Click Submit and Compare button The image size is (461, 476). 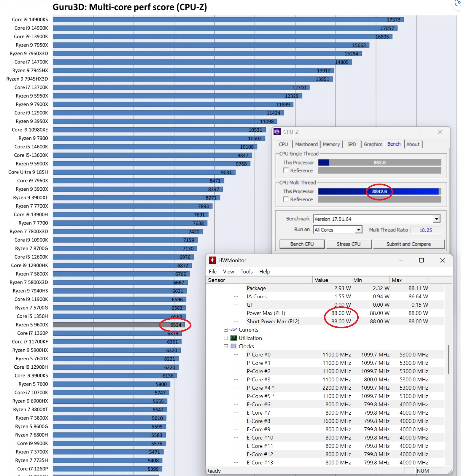408,244
